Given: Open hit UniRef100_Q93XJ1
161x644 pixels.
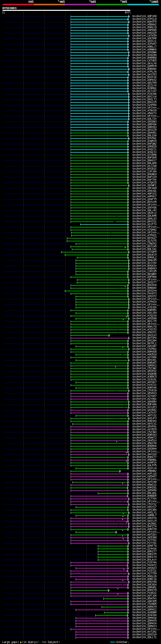Looking at the screenshot, I should [x=144, y=41].
